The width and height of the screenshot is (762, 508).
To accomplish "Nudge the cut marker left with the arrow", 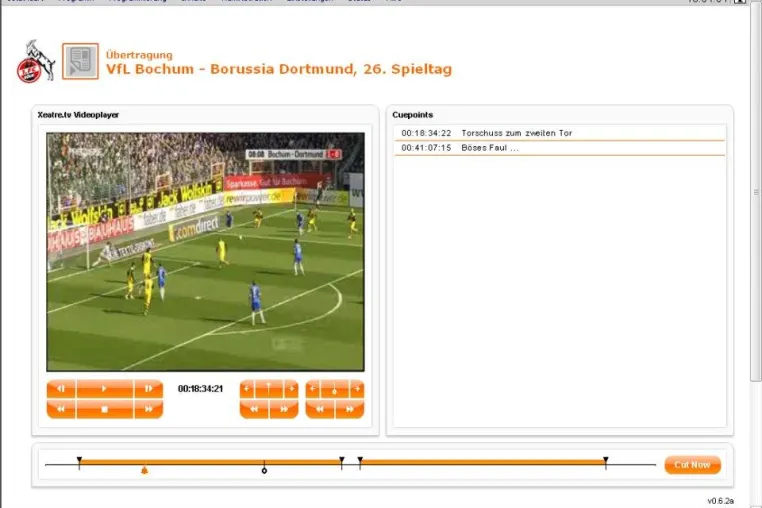I will tap(247, 388).
